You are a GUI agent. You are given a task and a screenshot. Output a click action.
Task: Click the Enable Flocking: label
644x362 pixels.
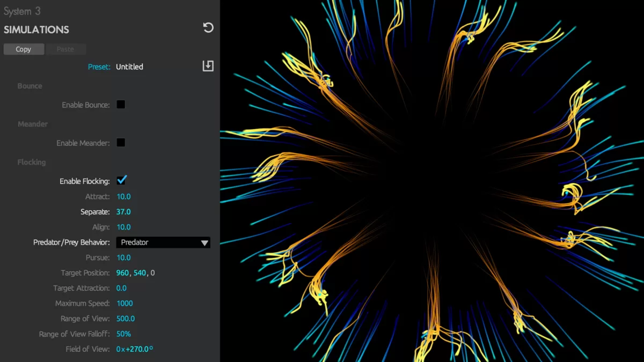[x=85, y=181]
